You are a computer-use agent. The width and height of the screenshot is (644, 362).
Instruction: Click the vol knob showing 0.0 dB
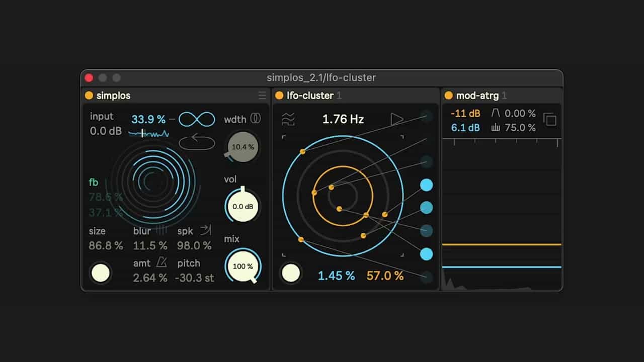click(x=243, y=207)
